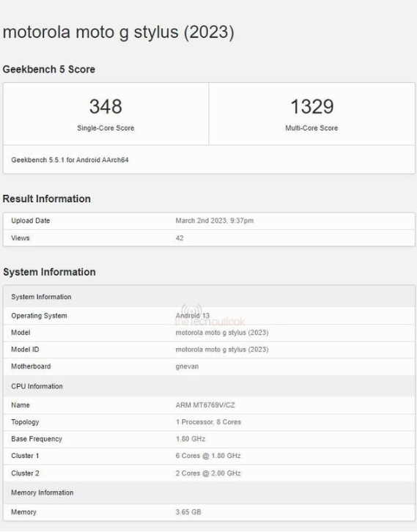Click the Model ID value text
Viewport: 417px width, 532px height.
tap(222, 350)
